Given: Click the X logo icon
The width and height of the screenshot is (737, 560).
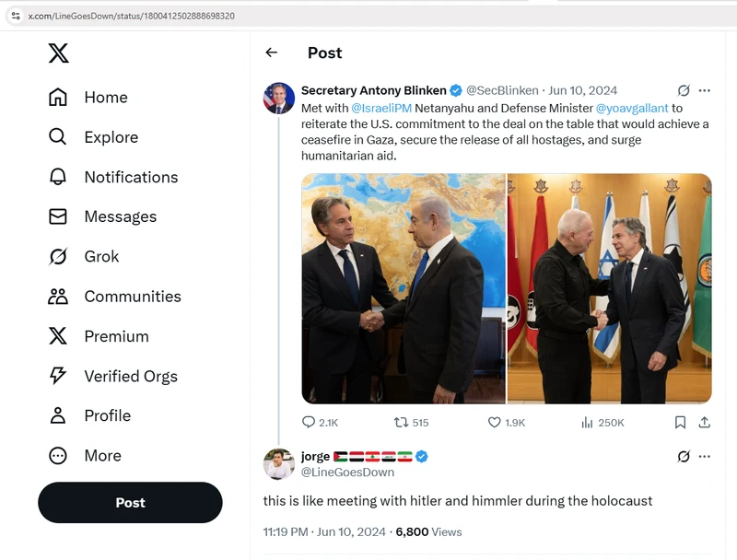Looking at the screenshot, I should pos(58,53).
